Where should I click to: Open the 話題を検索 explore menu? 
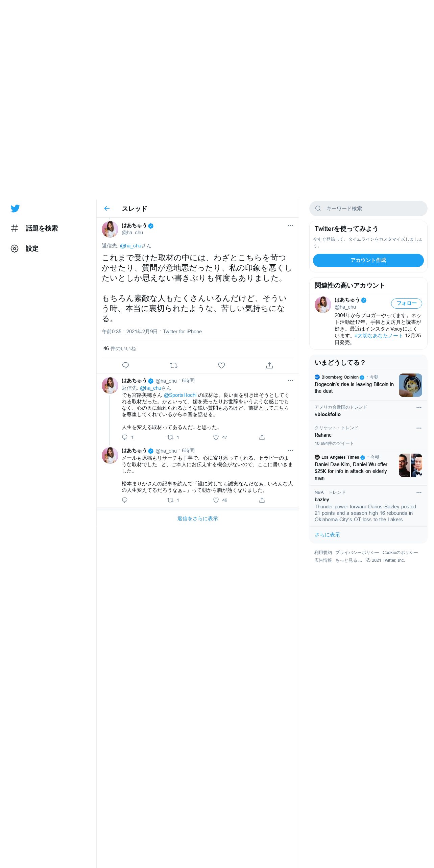pyautogui.click(x=34, y=228)
